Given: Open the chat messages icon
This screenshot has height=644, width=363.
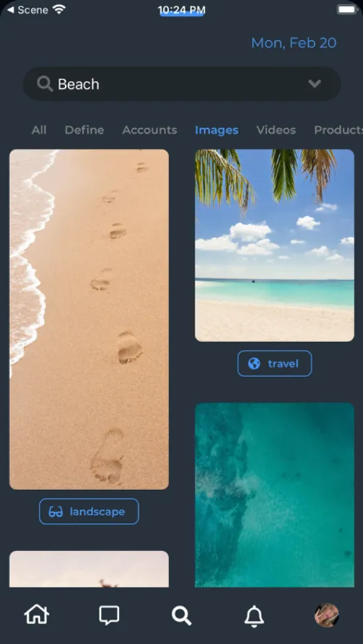Looking at the screenshot, I should point(109,615).
